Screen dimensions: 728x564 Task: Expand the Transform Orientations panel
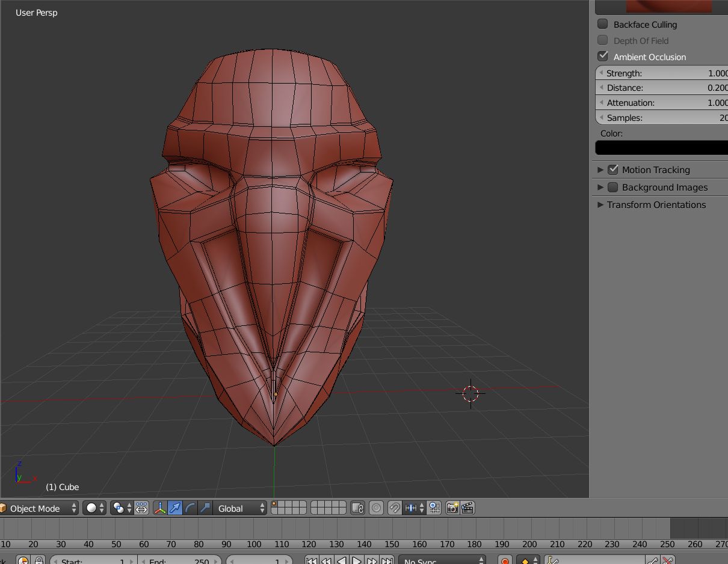click(x=656, y=204)
